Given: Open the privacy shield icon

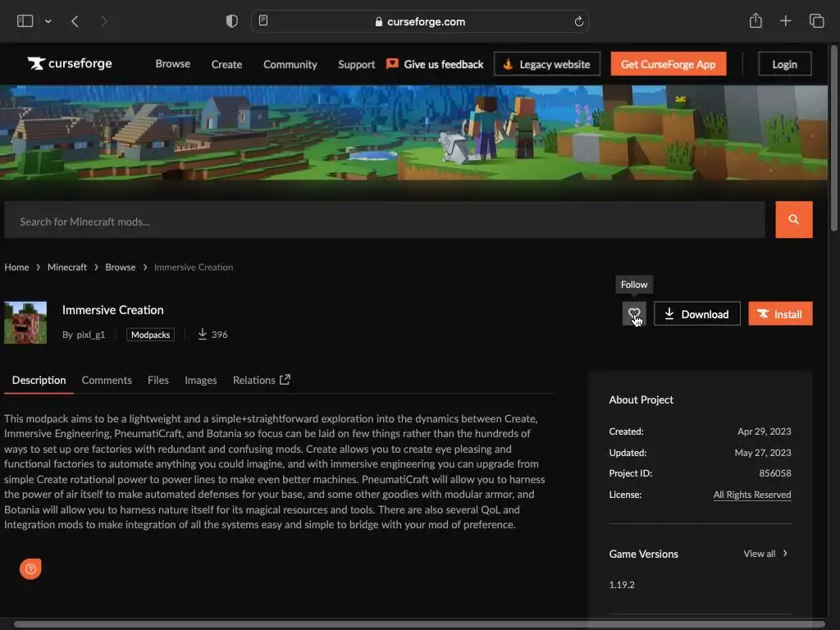Looking at the screenshot, I should [x=231, y=21].
